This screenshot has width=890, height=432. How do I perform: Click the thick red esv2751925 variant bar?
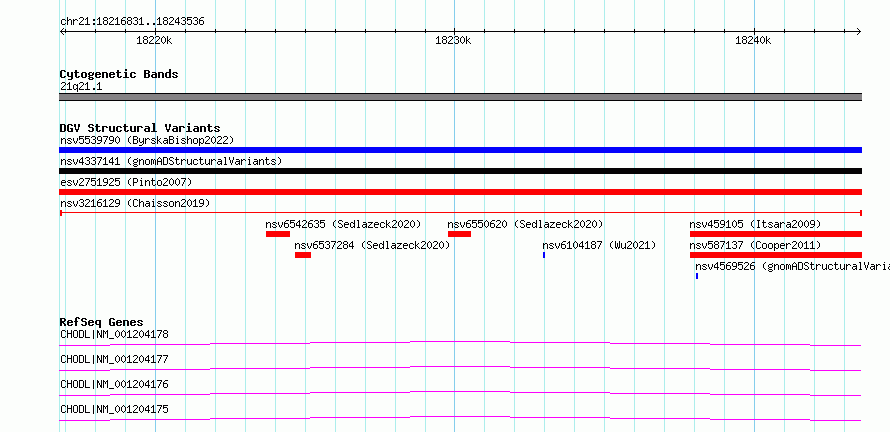coord(460,192)
